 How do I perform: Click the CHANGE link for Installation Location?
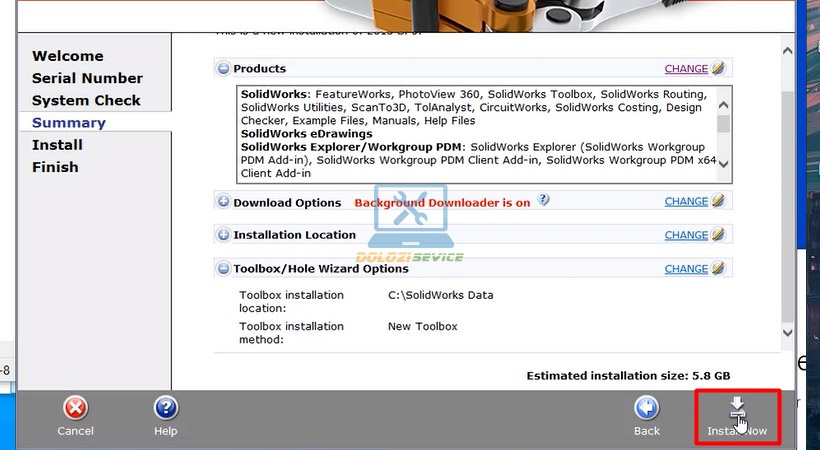686,235
